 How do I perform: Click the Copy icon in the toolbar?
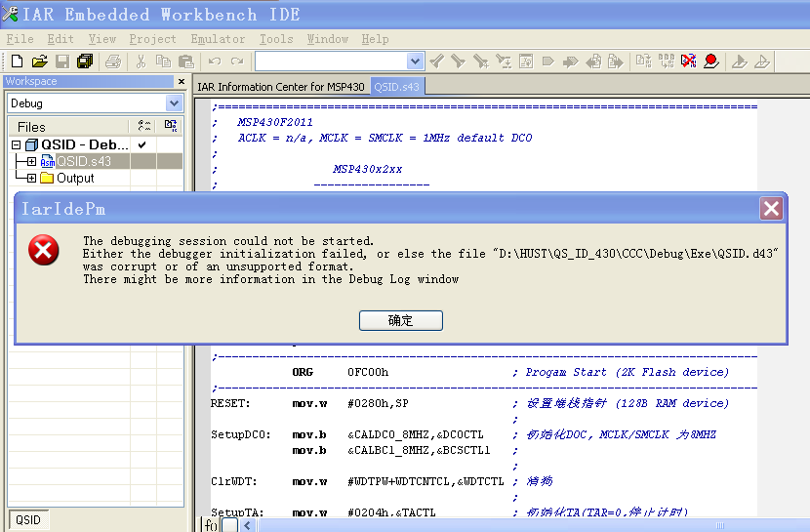pos(163,61)
